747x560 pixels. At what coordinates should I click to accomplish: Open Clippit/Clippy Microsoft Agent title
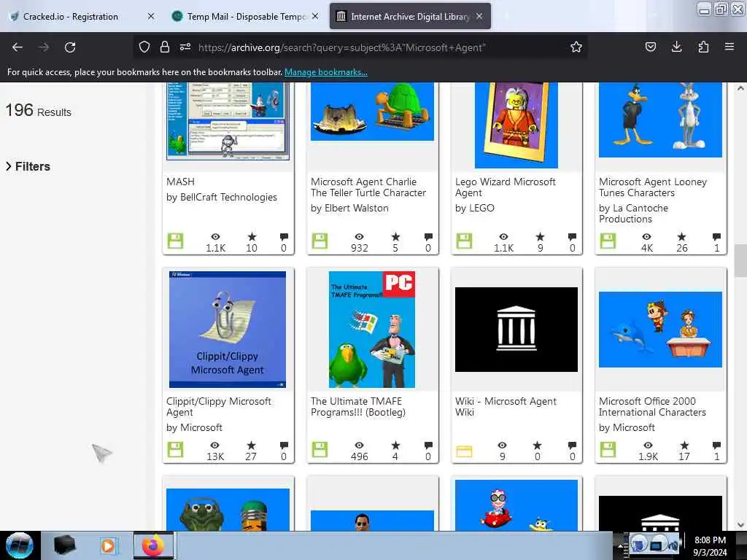(219, 407)
